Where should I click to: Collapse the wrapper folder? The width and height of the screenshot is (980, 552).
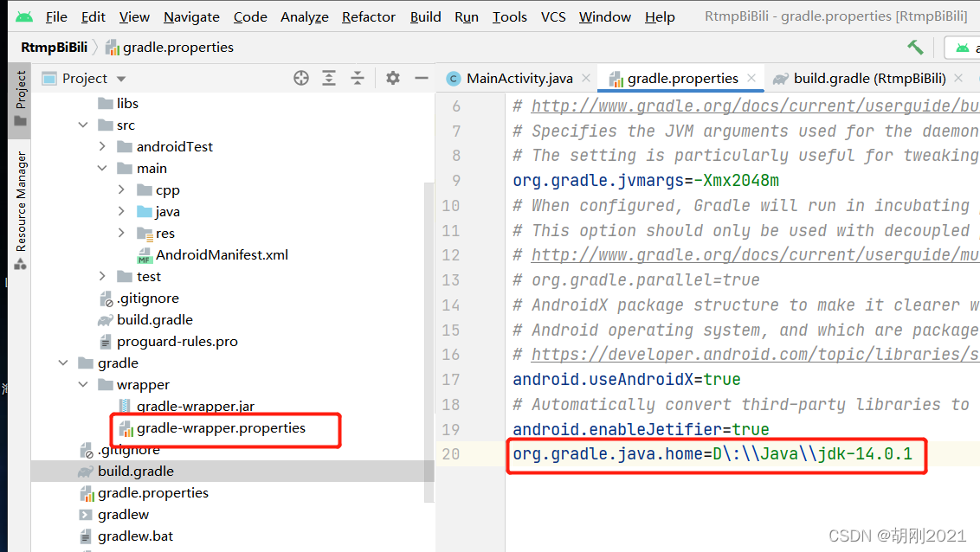[x=83, y=385]
